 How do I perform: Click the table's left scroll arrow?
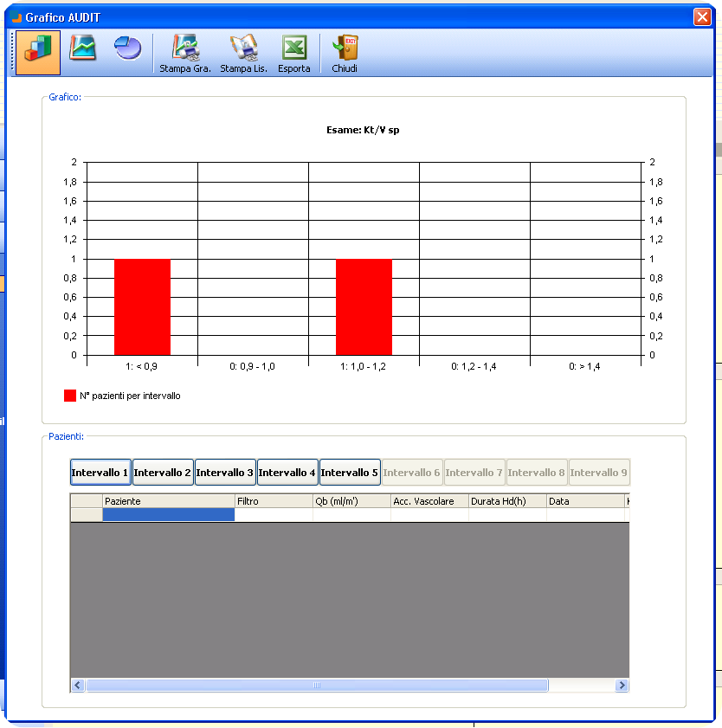click(x=78, y=685)
